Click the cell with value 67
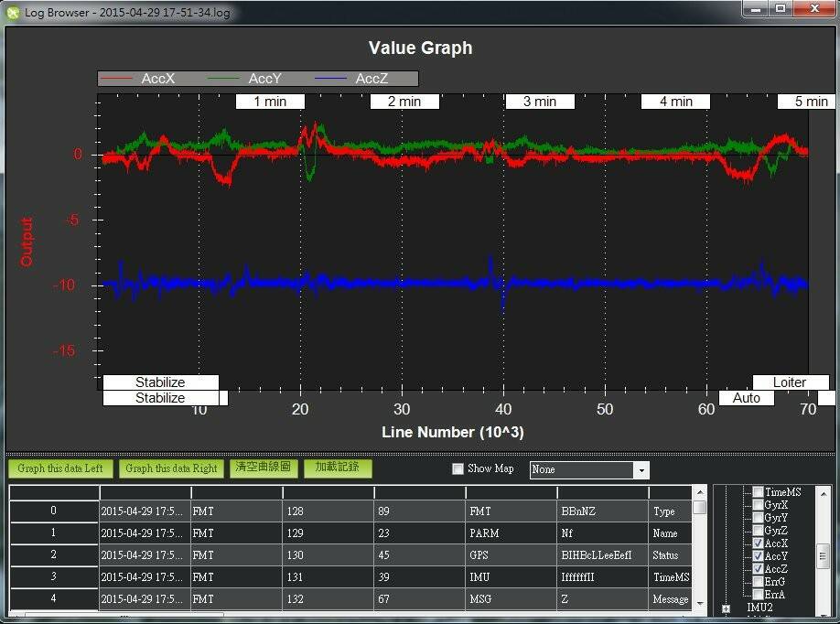840x624 pixels. [419, 598]
